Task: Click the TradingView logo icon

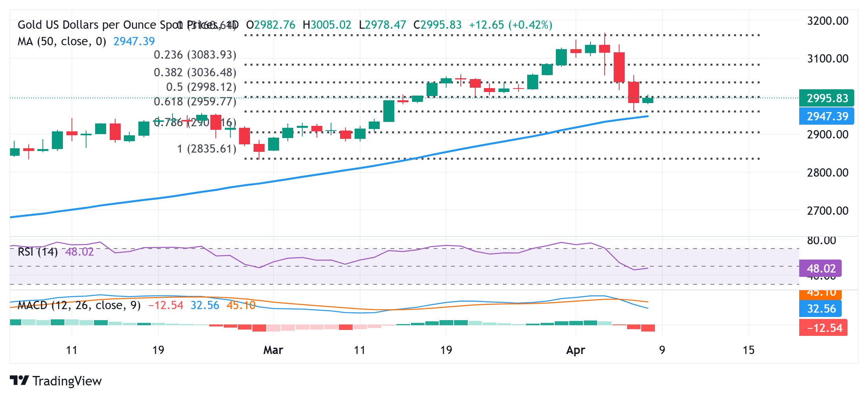Action: click(20, 381)
